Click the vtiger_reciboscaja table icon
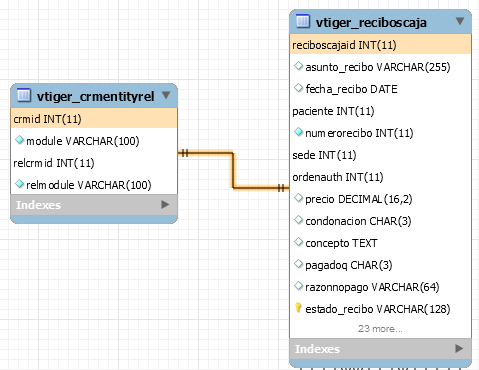The width and height of the screenshot is (479, 370). pos(303,21)
